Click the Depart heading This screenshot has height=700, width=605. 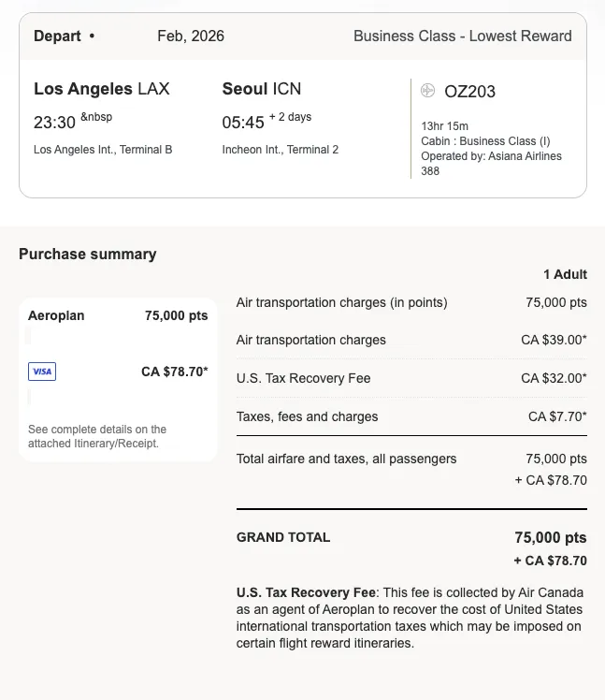click(x=57, y=36)
